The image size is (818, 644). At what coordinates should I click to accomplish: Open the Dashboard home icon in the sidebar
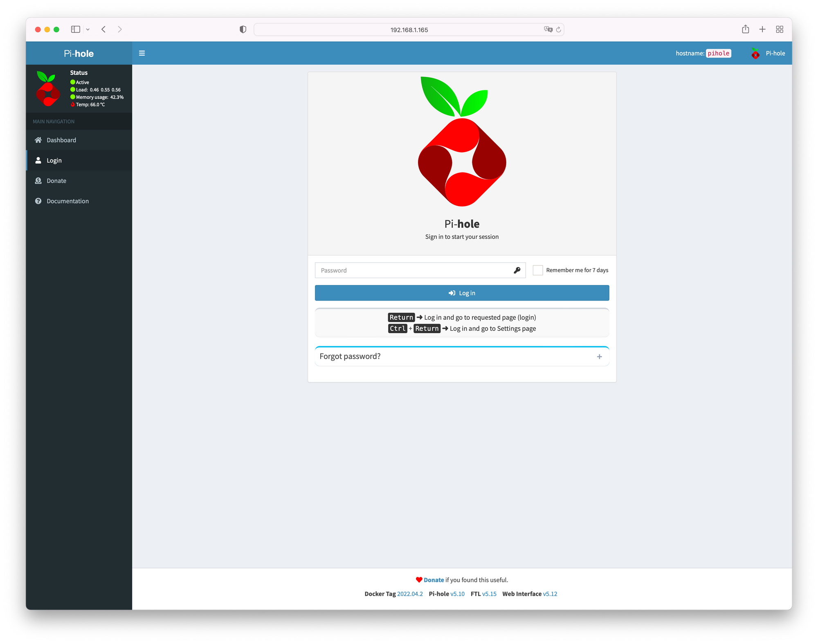(x=38, y=140)
